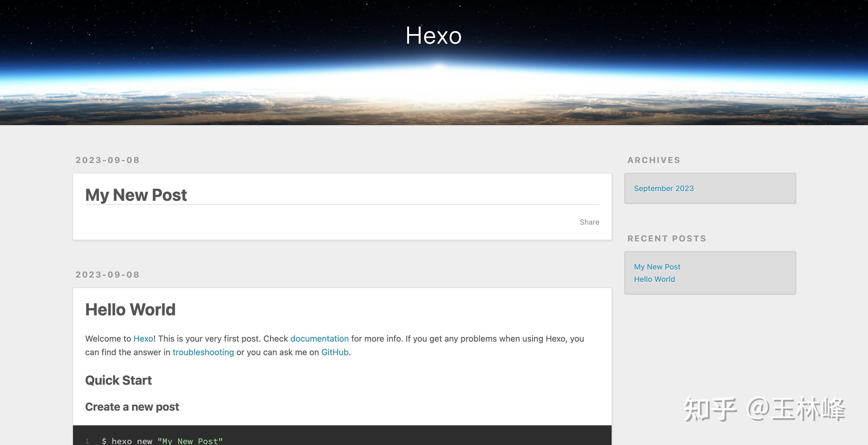Screen dimensions: 868x445
Task: Click the Create a new post heading
Action: coord(132,407)
